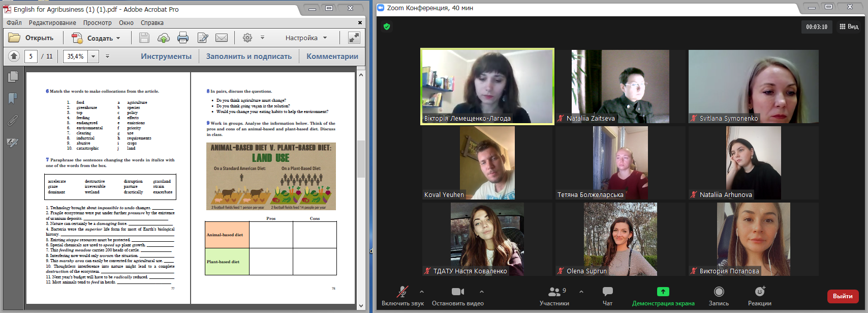The height and width of the screenshot is (313, 868).
Task: Open the Page Thumbnails panel in Acrobat sidebar
Action: click(13, 76)
